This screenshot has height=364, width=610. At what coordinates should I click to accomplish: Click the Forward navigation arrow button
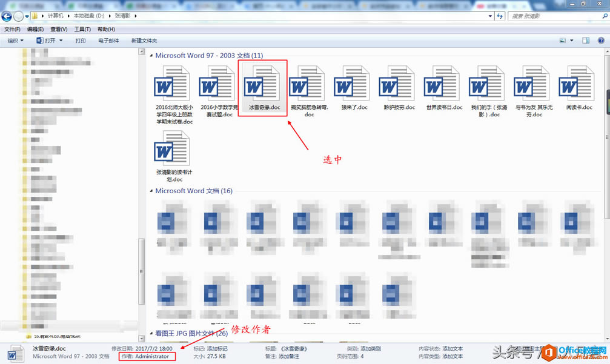tap(18, 16)
